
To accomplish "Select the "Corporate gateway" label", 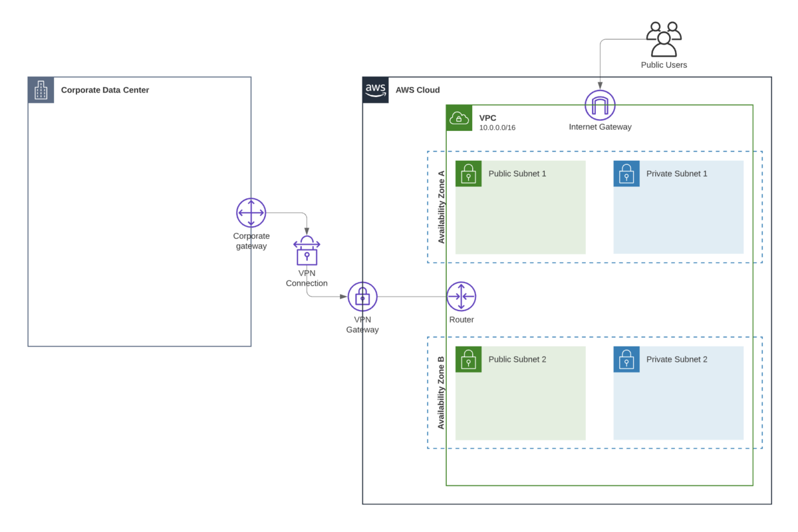I will [251, 241].
